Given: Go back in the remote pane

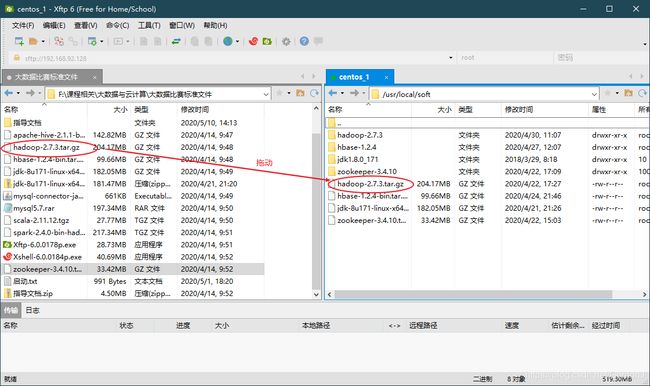Looking at the screenshot, I should pyautogui.click(x=333, y=93).
